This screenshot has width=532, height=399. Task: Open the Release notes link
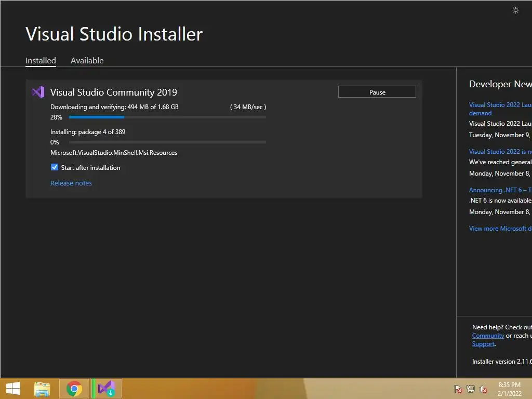71,183
